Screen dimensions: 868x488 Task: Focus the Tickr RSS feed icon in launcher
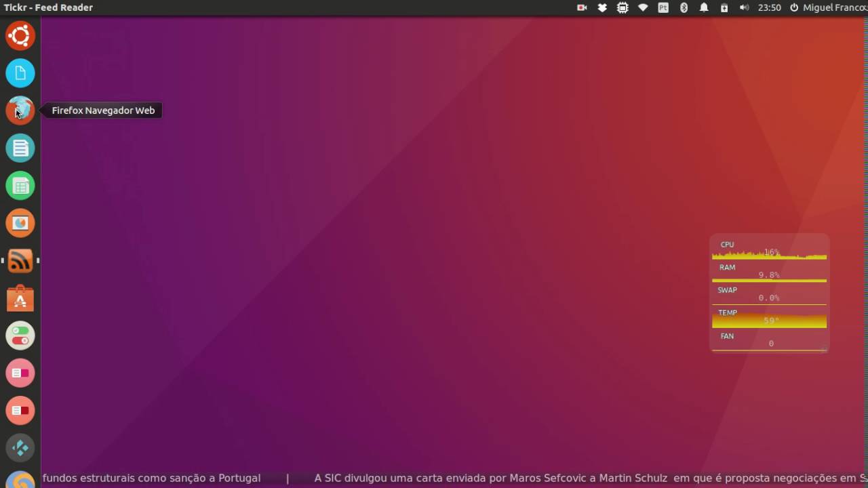(20, 260)
